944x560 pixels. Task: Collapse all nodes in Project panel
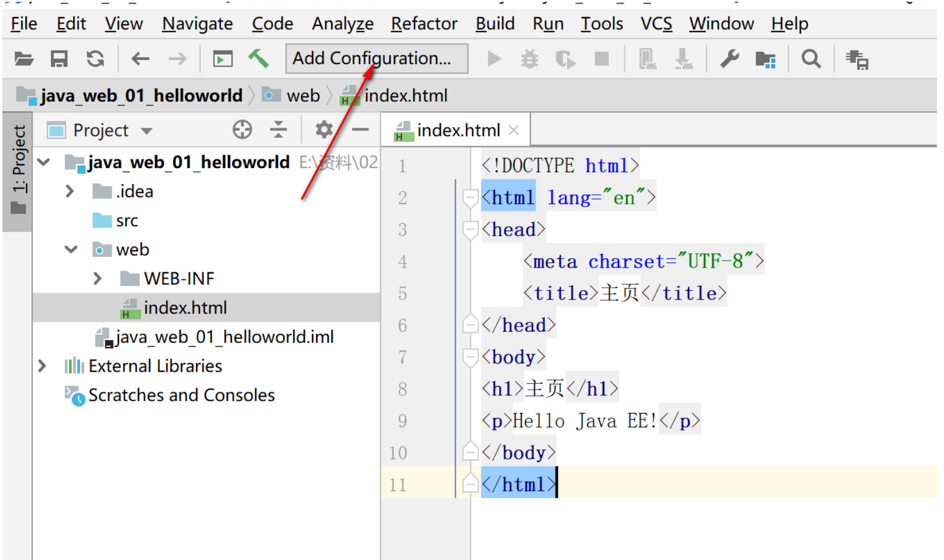coord(278,129)
